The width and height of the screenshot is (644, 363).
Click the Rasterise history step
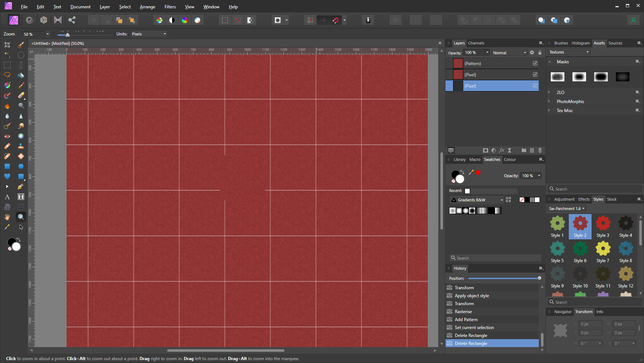click(463, 312)
